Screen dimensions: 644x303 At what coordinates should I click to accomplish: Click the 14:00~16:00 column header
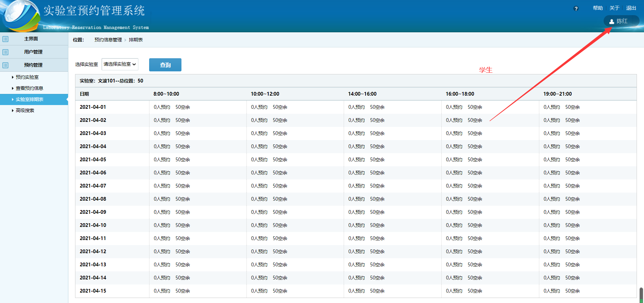[x=362, y=94]
